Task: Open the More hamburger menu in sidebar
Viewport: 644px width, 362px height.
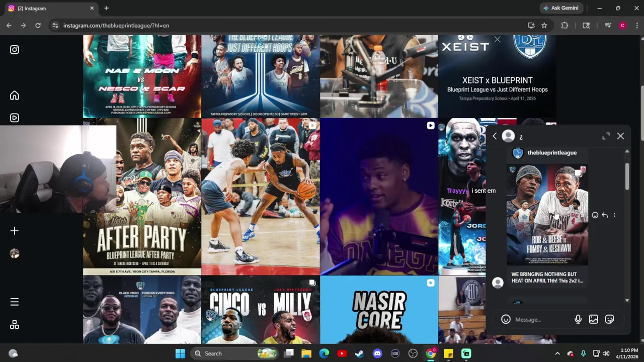Action: (15, 302)
